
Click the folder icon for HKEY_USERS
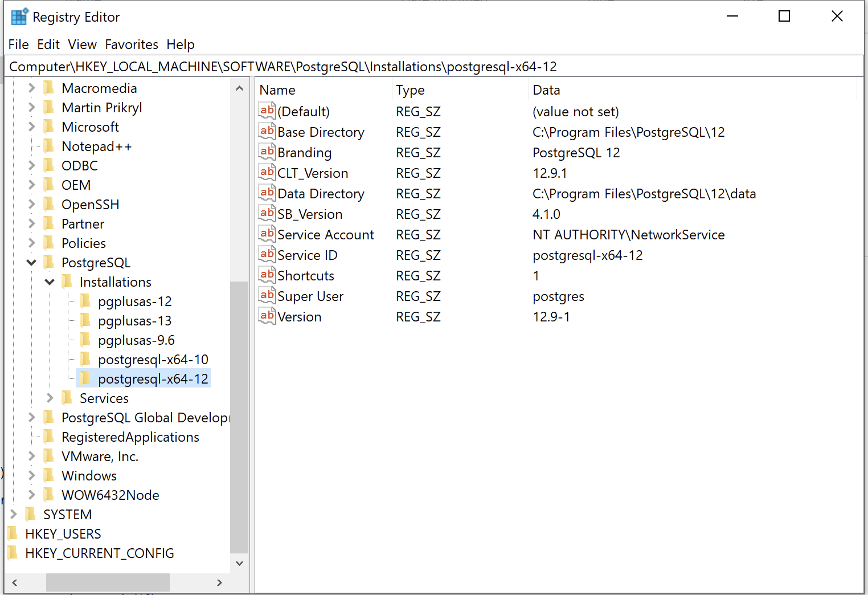pos(13,534)
